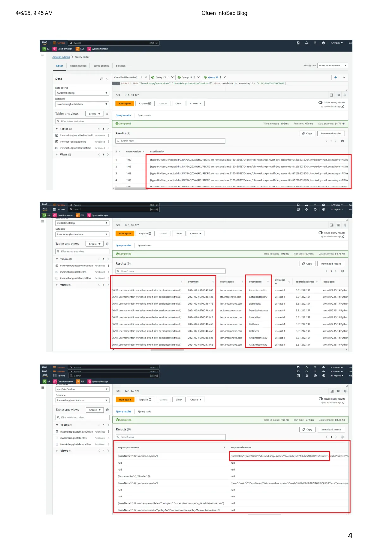
Task: Expand Views (0) section in top screenshot
Action: pos(57,155)
